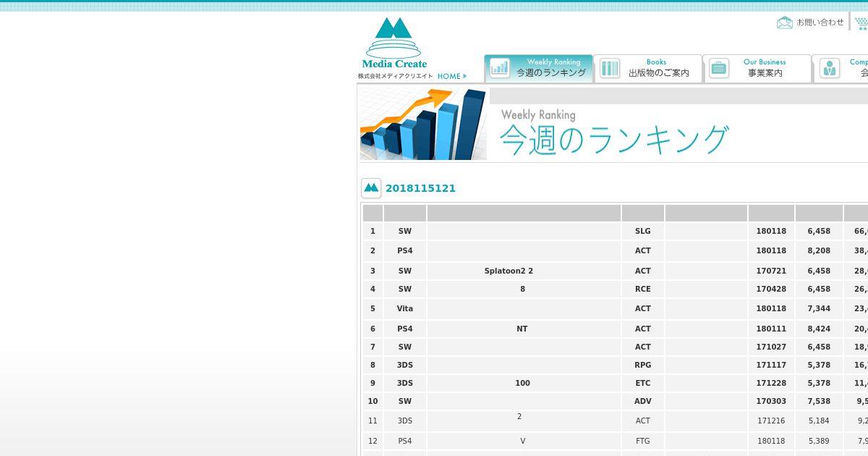Open the Our Business tab
The width and height of the screenshot is (868, 456).
point(757,68)
